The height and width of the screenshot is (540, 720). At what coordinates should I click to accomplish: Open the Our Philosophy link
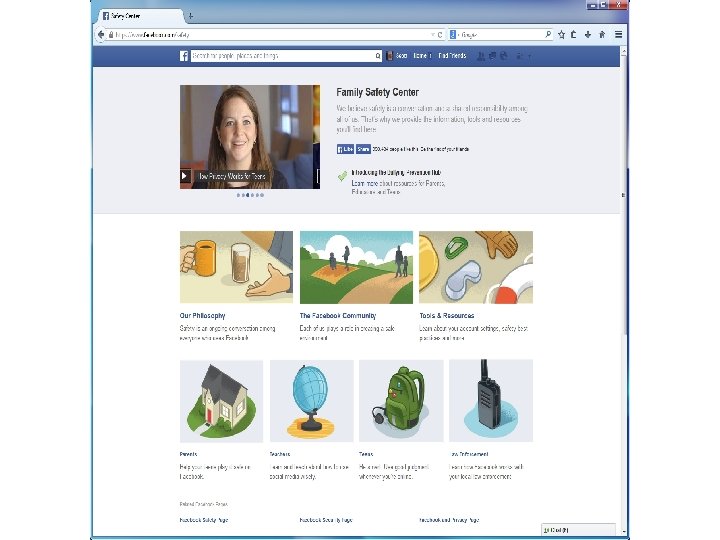click(202, 315)
